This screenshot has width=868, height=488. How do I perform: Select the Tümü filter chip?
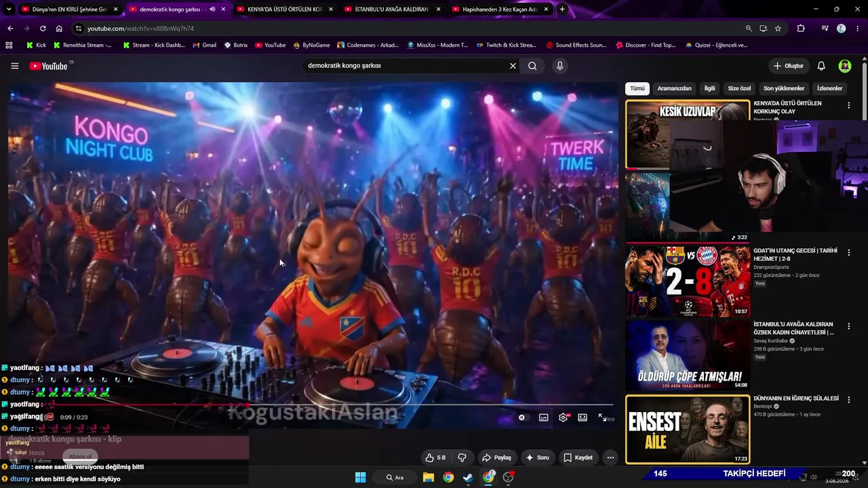tap(637, 89)
